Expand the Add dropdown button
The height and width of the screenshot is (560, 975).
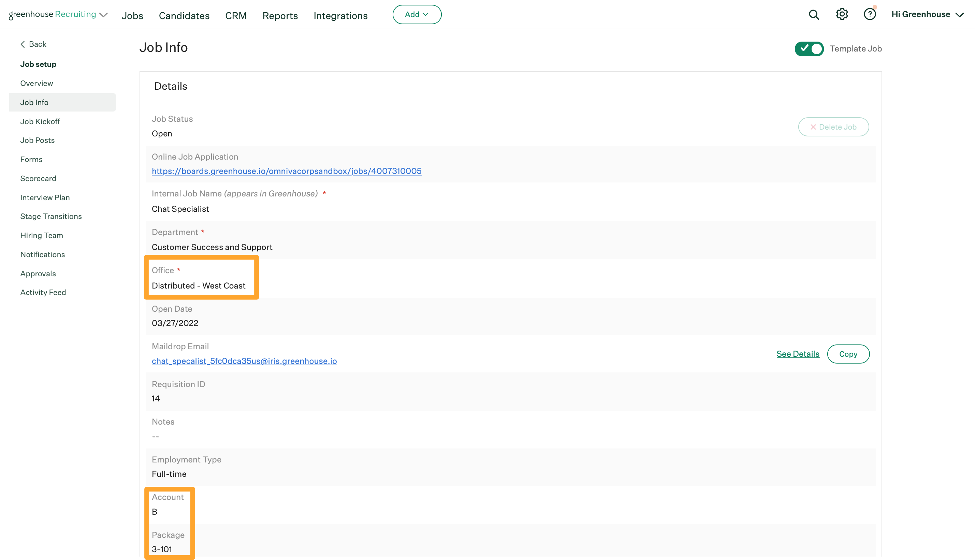click(417, 15)
